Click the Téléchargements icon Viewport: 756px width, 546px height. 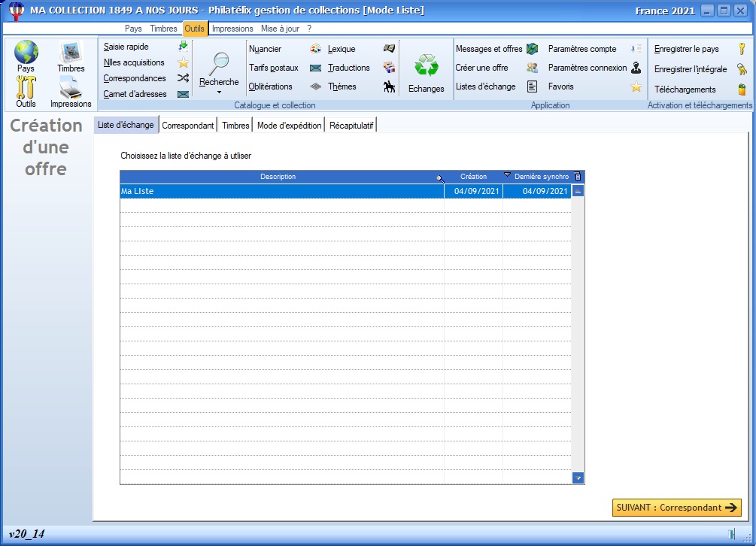click(x=742, y=89)
